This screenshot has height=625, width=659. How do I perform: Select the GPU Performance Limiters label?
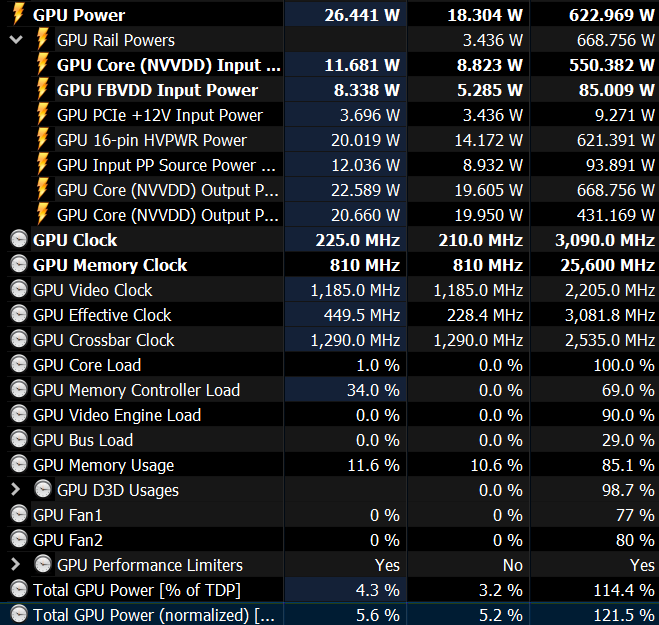(150, 565)
